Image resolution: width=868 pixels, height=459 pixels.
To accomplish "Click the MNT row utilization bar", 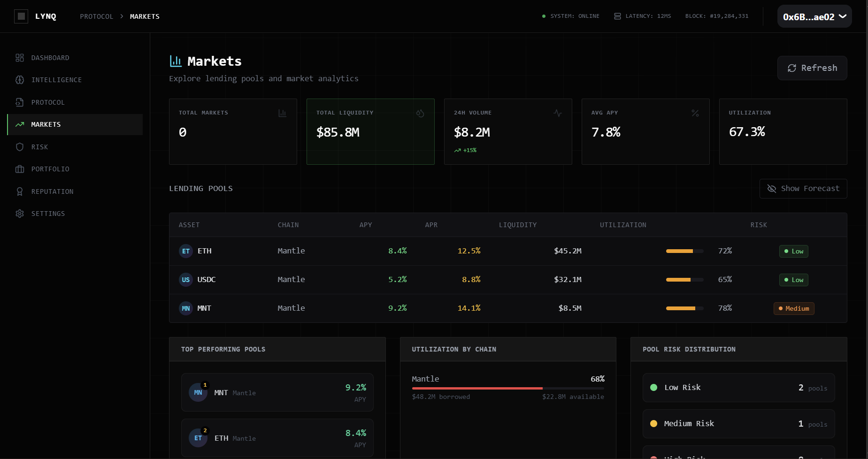I will (684, 308).
